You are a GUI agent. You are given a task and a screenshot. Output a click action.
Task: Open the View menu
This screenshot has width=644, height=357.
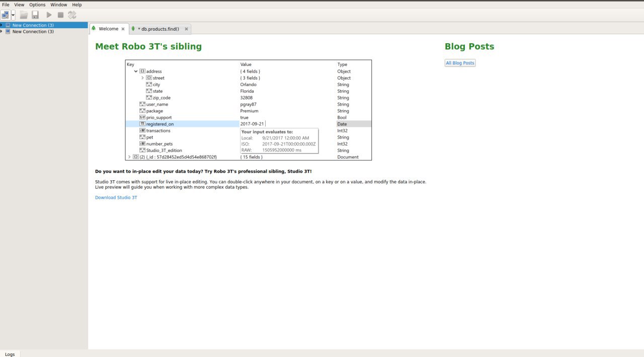click(19, 5)
